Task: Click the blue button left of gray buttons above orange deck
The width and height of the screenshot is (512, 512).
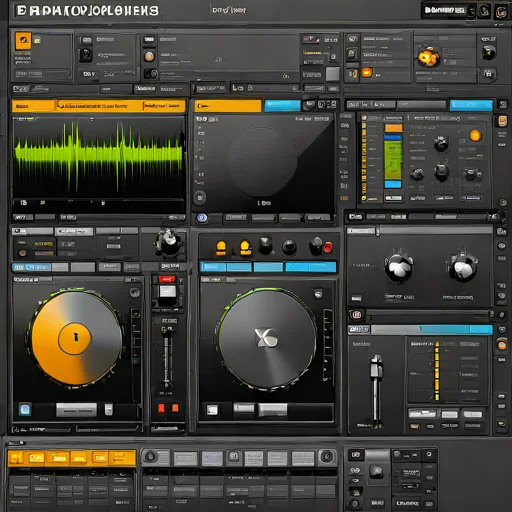Action: coord(31,267)
